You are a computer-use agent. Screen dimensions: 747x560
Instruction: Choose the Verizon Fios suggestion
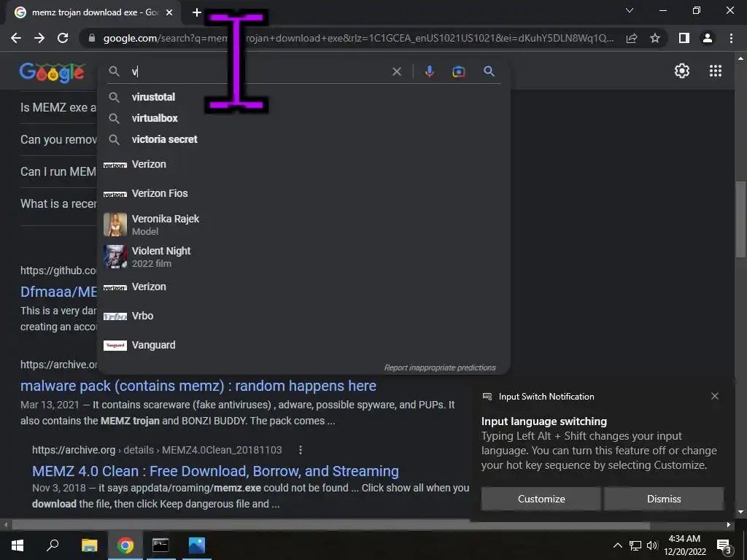click(x=303, y=193)
